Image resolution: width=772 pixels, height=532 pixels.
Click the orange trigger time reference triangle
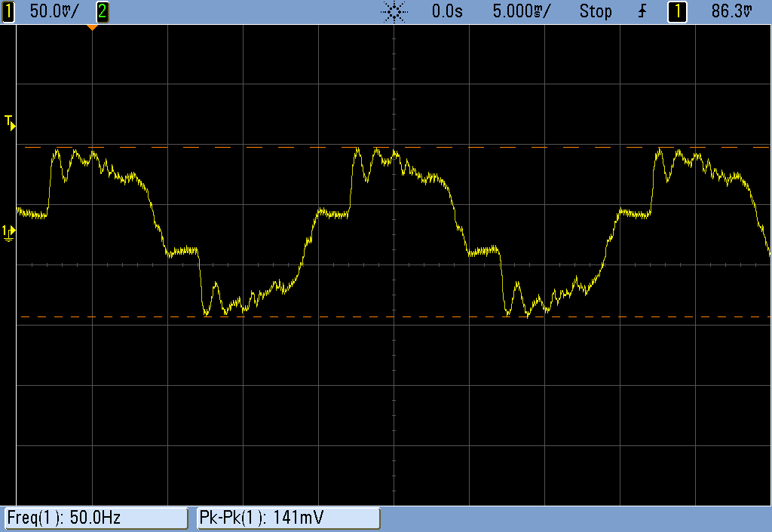pyautogui.click(x=92, y=28)
